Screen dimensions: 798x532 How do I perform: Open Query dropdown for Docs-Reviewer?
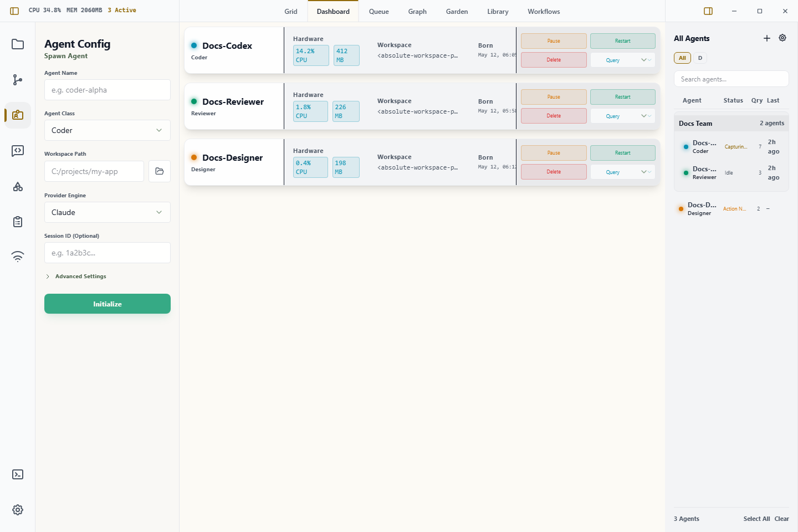click(623, 116)
